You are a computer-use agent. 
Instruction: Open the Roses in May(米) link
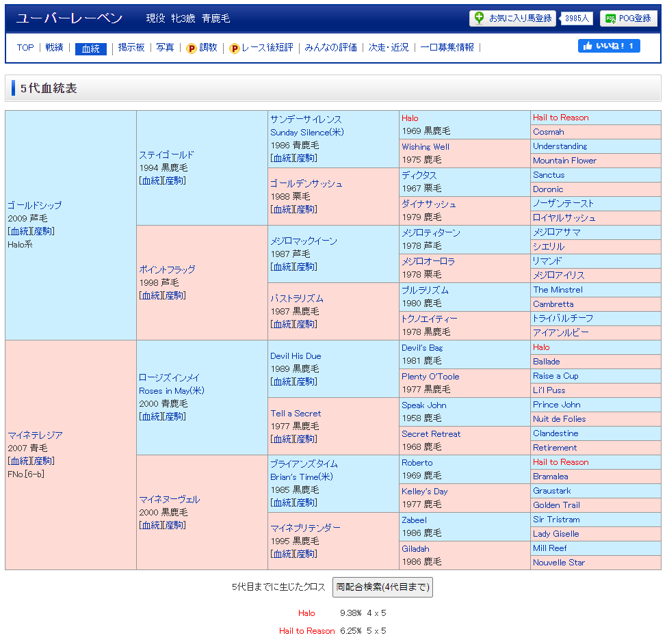click(x=172, y=390)
